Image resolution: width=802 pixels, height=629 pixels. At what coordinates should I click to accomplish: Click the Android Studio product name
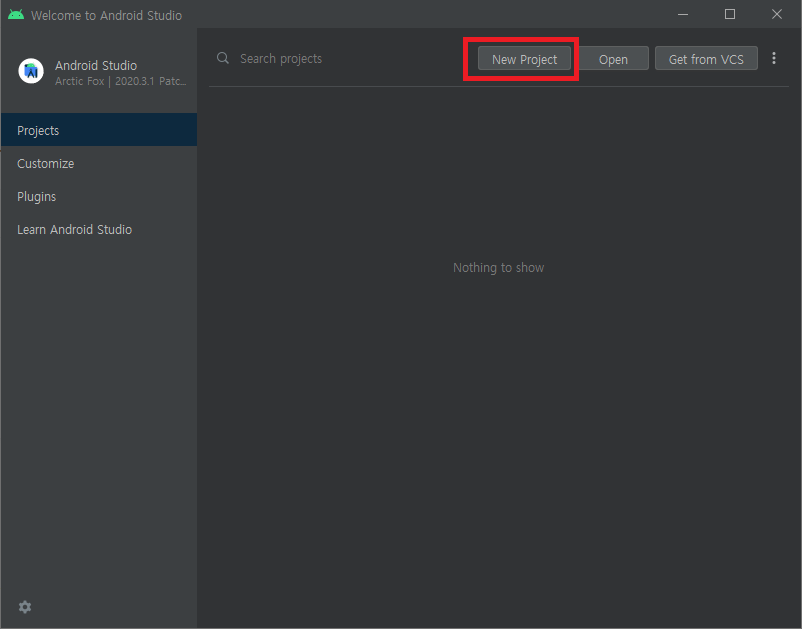96,65
